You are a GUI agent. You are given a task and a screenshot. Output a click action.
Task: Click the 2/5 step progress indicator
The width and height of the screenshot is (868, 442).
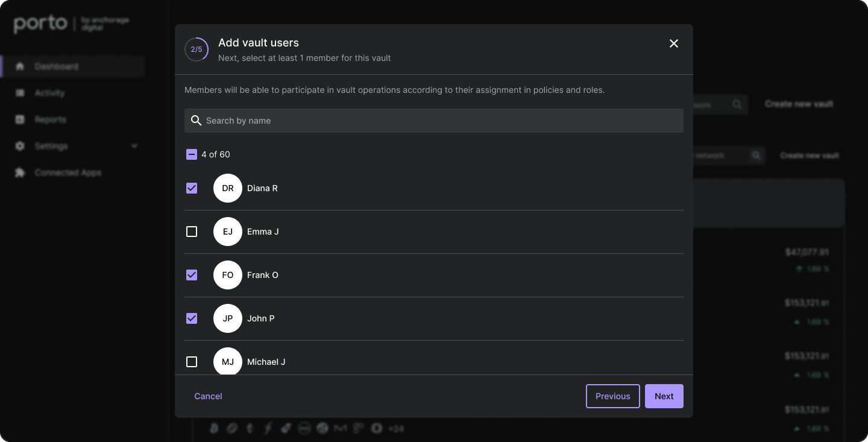[197, 49]
